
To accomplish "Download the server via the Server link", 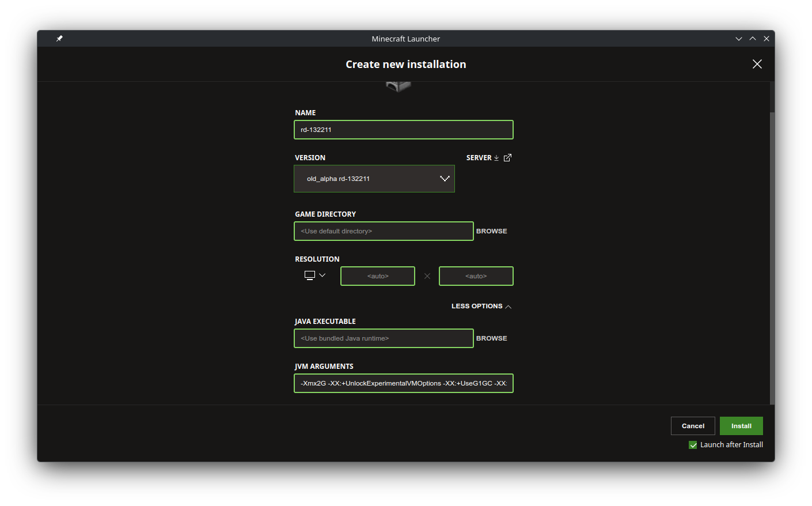I will 483,158.
